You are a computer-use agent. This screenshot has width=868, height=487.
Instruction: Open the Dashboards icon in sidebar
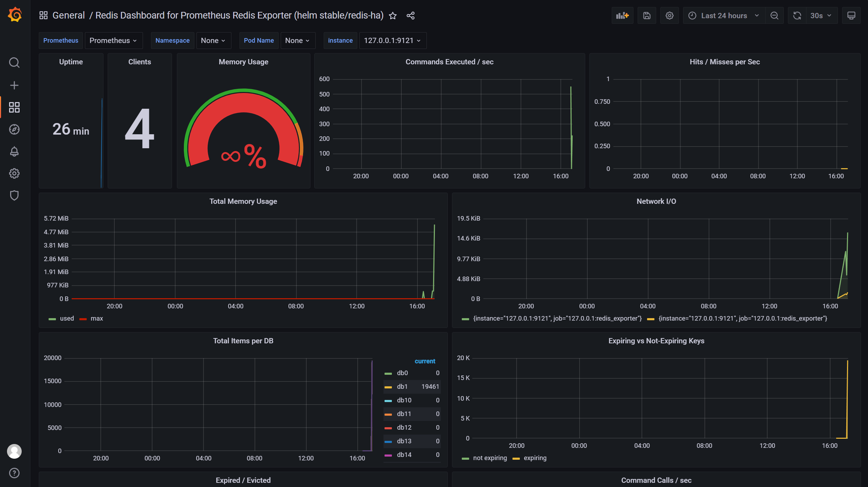14,107
